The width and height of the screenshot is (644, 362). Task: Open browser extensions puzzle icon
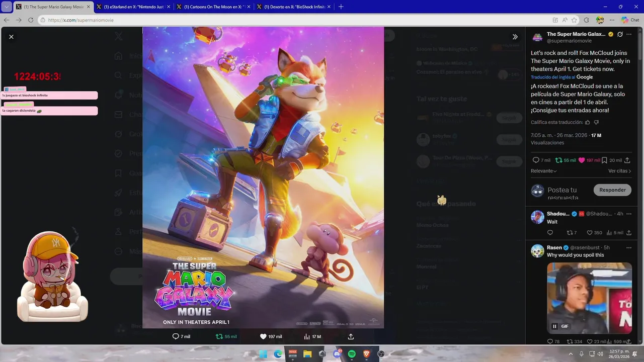586,20
